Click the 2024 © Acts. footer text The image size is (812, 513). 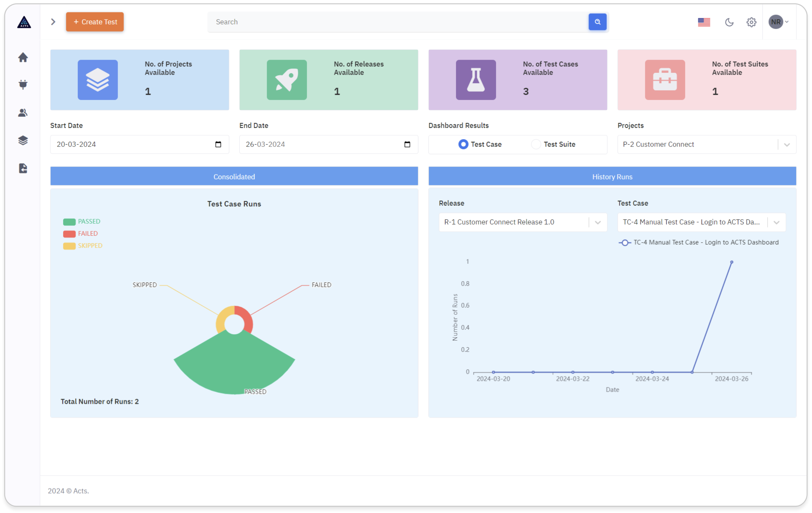click(68, 491)
